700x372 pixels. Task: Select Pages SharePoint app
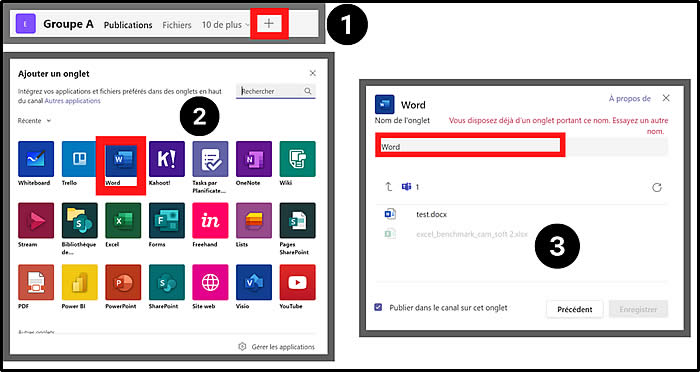point(297,221)
